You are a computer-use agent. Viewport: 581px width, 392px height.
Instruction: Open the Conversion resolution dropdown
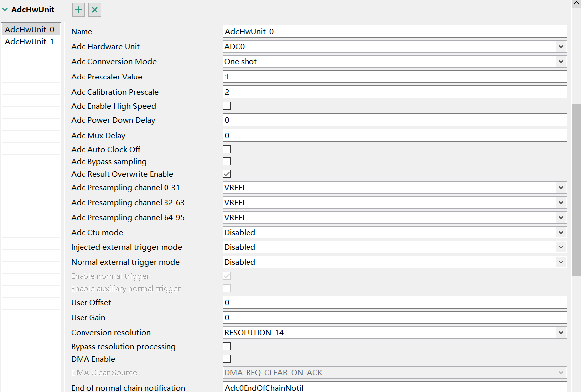(561, 332)
